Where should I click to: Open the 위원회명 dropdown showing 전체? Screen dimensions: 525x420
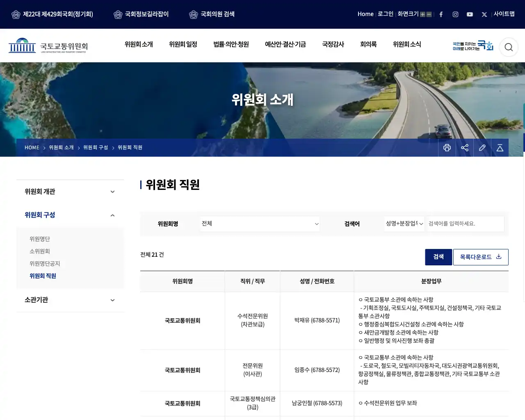(x=260, y=224)
